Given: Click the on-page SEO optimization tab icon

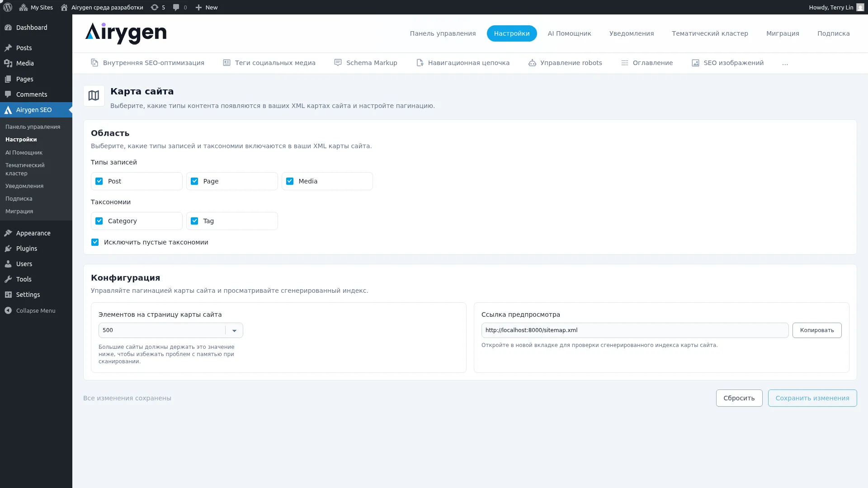Looking at the screenshot, I should 94,63.
